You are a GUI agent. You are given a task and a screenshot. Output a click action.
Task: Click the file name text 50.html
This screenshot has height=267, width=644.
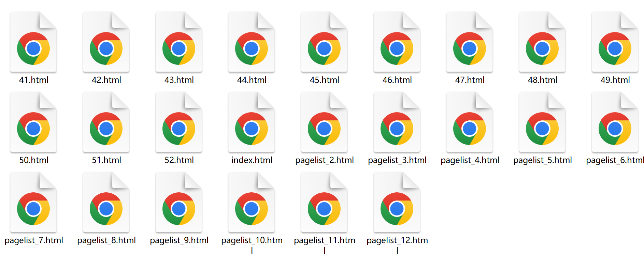pos(33,160)
